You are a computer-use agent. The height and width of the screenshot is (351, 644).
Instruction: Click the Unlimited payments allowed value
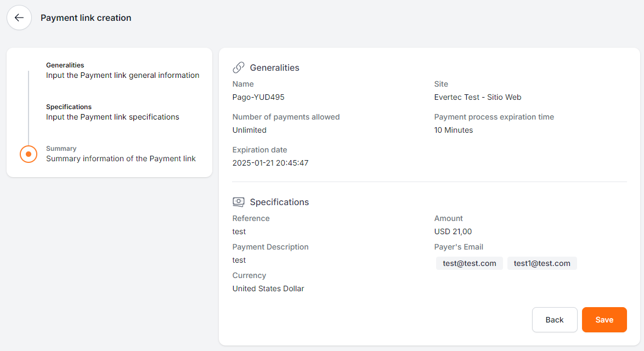point(250,130)
